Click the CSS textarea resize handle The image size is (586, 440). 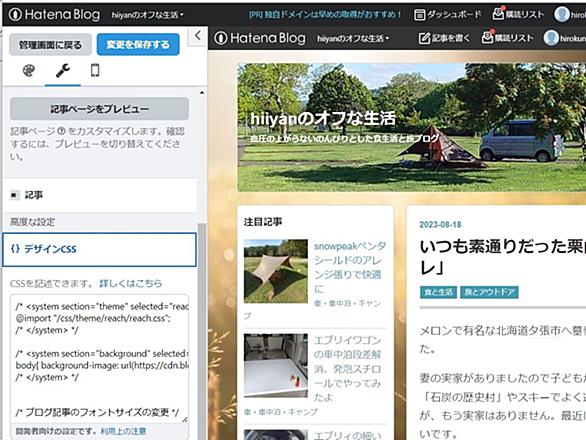pyautogui.click(x=185, y=420)
